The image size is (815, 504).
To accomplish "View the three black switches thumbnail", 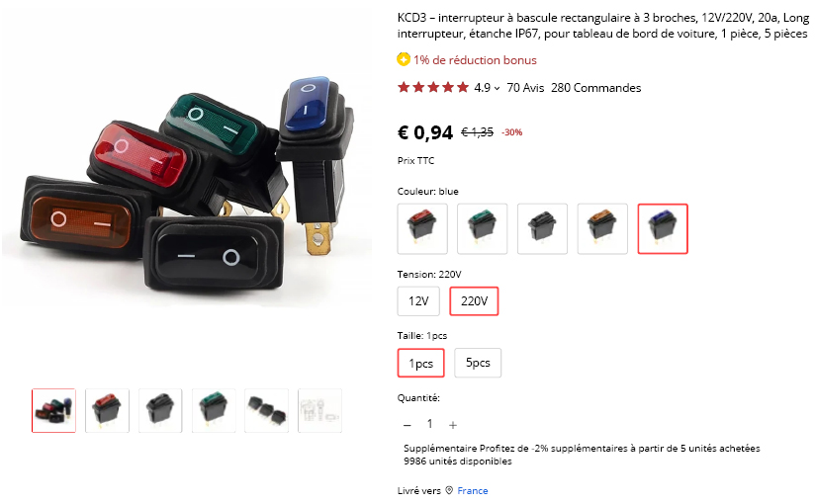I will [267, 410].
